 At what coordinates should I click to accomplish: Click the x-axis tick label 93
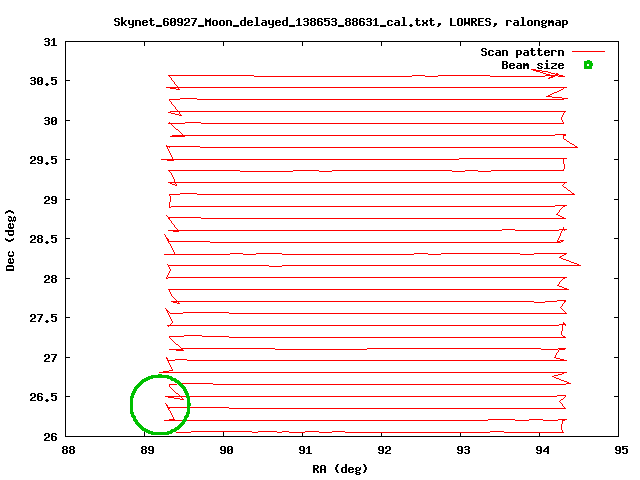click(463, 450)
